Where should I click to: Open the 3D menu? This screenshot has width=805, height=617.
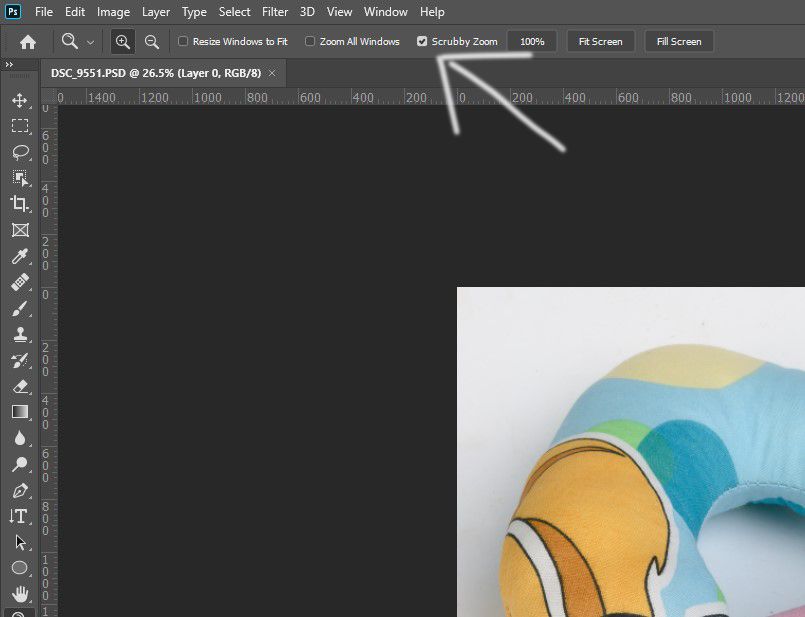(x=307, y=11)
